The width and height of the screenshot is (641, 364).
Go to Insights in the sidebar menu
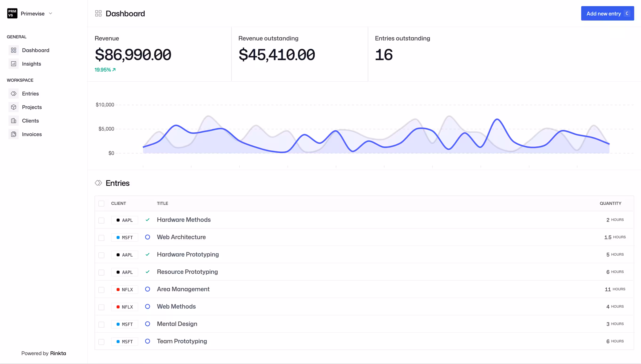tap(31, 64)
